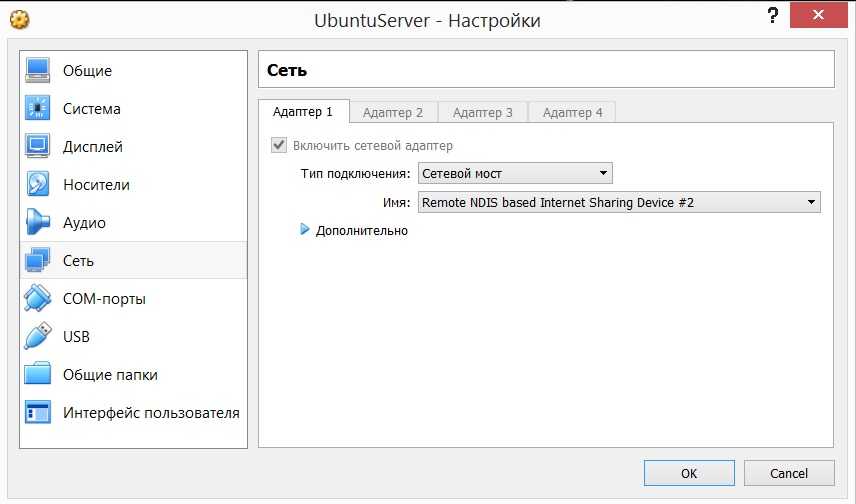856x504 pixels.
Task: Click the User Interface (Интерфейс пользователя) icon
Action: (37, 413)
